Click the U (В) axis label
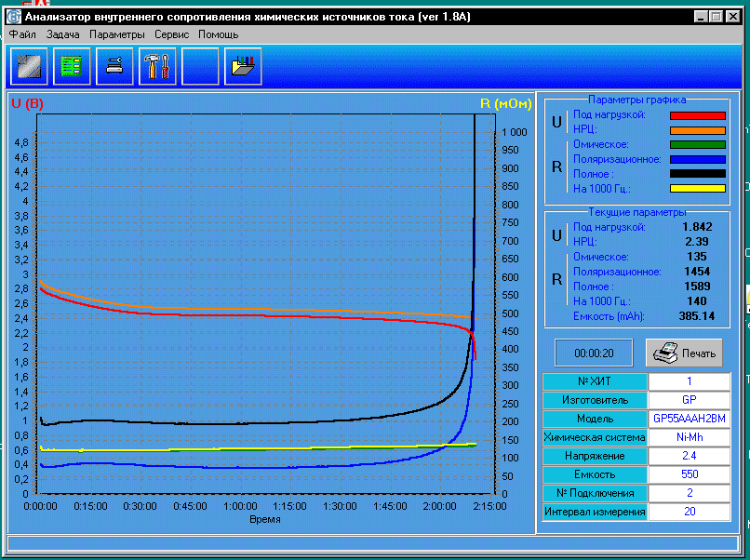The image size is (750, 560). pyautogui.click(x=27, y=104)
